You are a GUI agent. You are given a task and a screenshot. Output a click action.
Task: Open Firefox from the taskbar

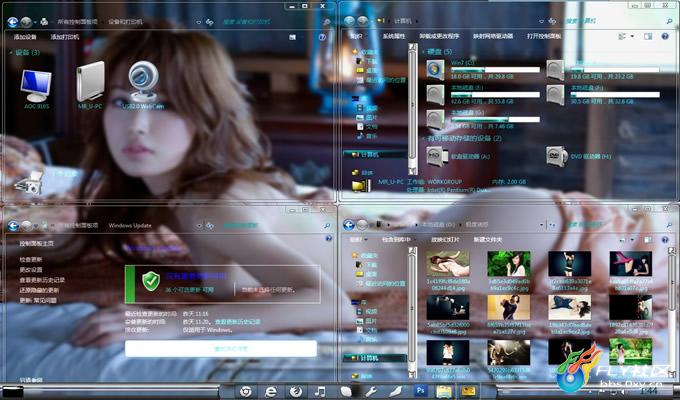[x=296, y=391]
